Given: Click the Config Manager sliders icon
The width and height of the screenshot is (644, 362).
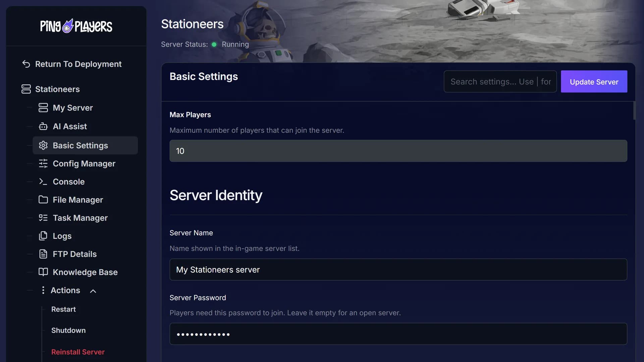Looking at the screenshot, I should tap(43, 164).
